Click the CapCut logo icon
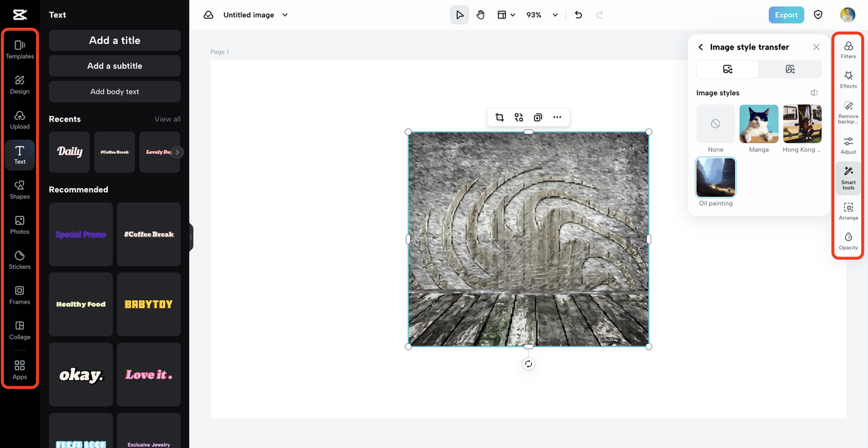868x448 pixels. 20,15
